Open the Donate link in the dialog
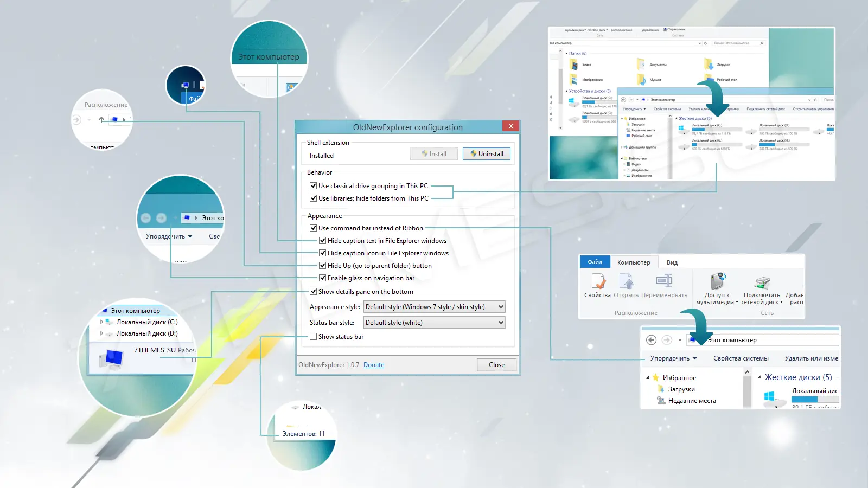The width and height of the screenshot is (868, 488). [x=374, y=364]
